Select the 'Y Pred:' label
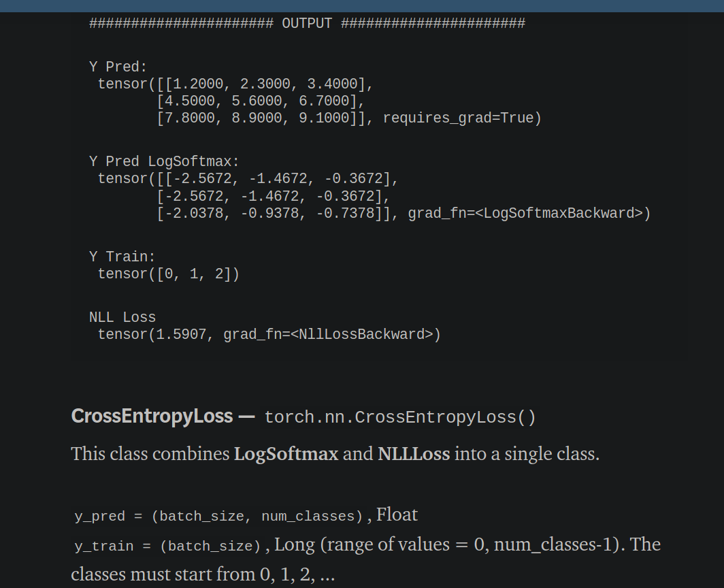Screen dimensions: 724x588 tap(118, 67)
